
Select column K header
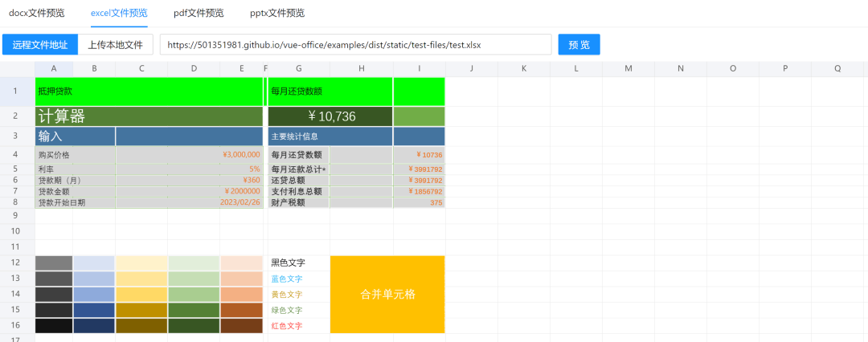point(524,68)
